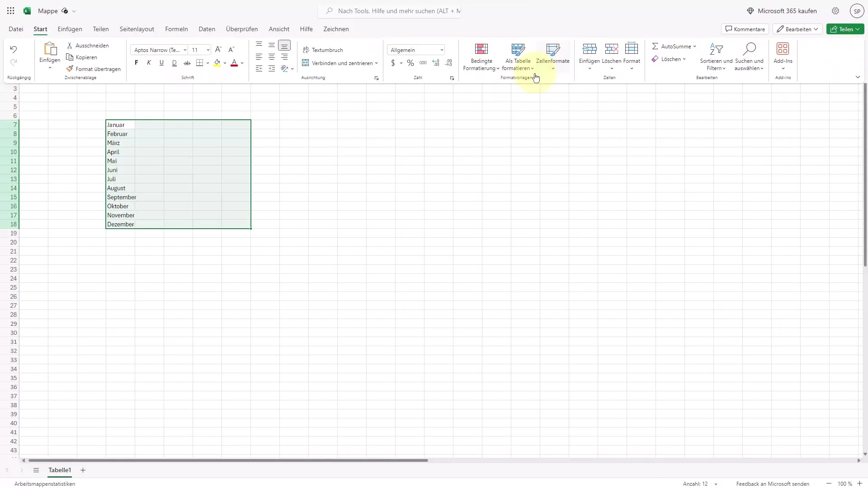Apply percent number format

(410, 63)
